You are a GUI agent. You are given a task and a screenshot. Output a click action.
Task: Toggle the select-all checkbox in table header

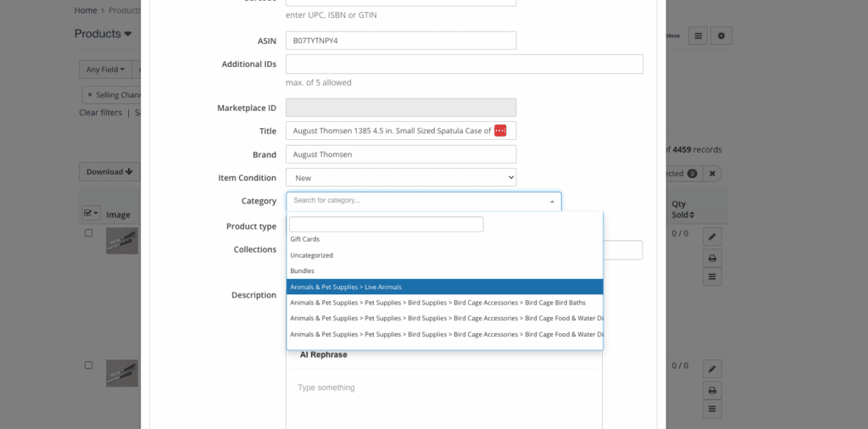pyautogui.click(x=88, y=214)
